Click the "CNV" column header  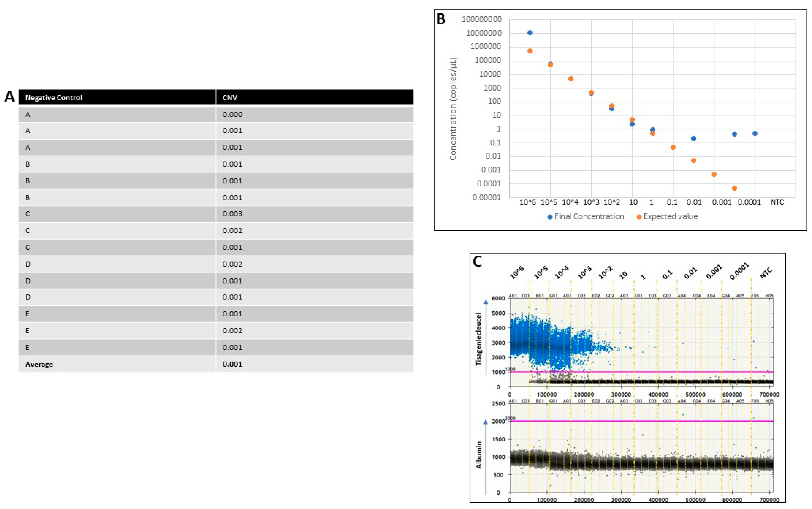point(314,97)
